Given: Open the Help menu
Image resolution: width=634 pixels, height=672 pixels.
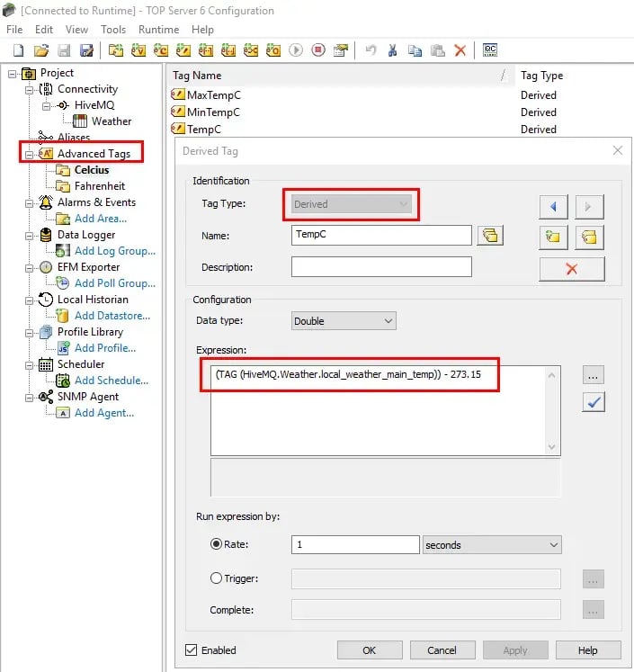Looking at the screenshot, I should tap(202, 30).
